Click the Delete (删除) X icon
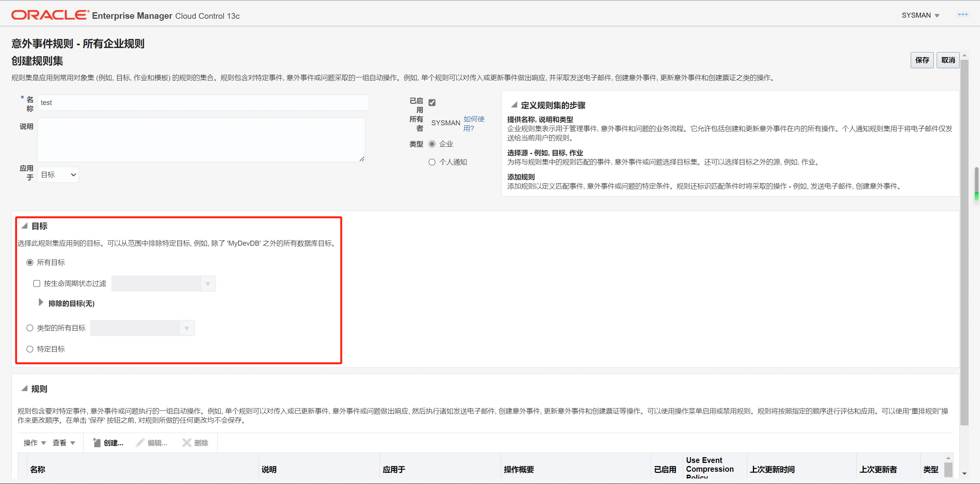Screen dimensions: 980x484 pos(187,443)
